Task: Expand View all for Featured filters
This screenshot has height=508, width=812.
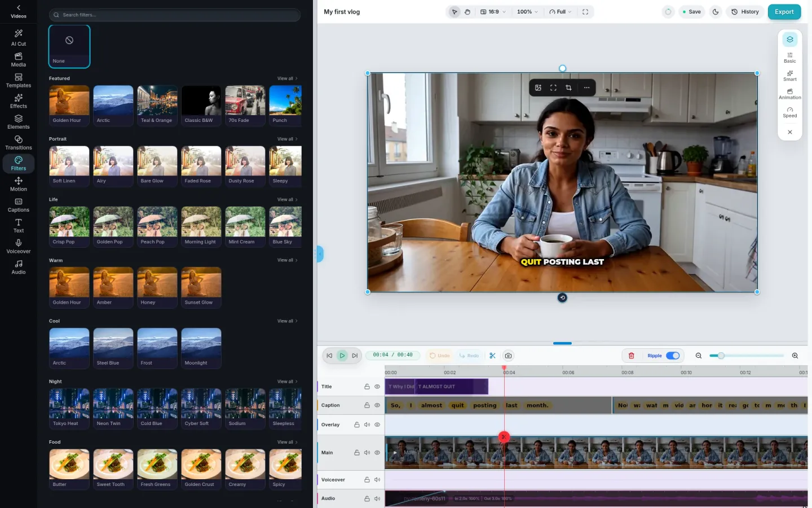Action: pyautogui.click(x=287, y=78)
